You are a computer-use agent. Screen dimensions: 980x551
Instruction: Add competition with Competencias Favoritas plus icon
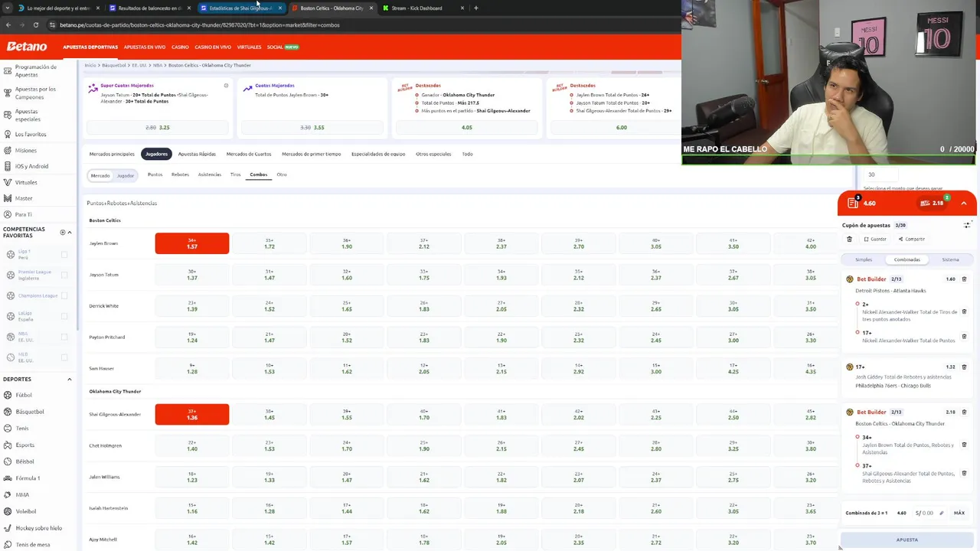click(x=63, y=232)
